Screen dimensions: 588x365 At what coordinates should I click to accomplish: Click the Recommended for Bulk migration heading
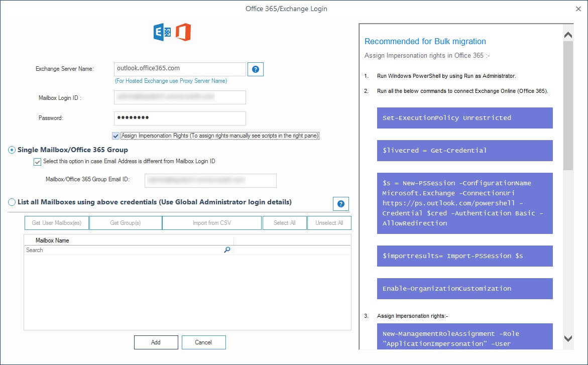point(425,41)
